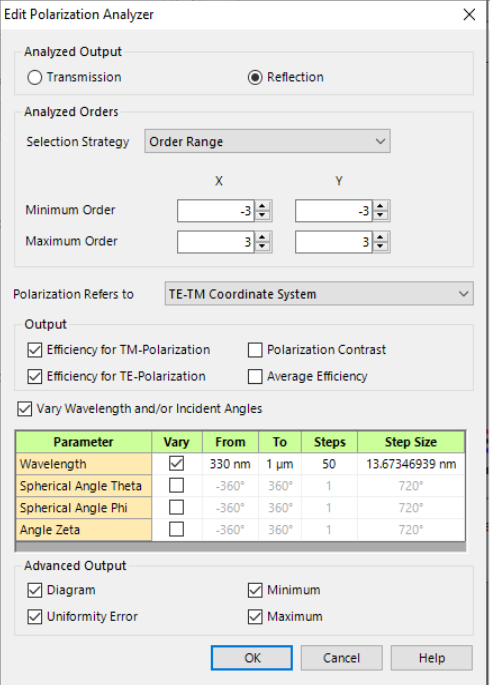The image size is (490, 686).
Task: Select the Reflection radio button
Action: coord(255,77)
